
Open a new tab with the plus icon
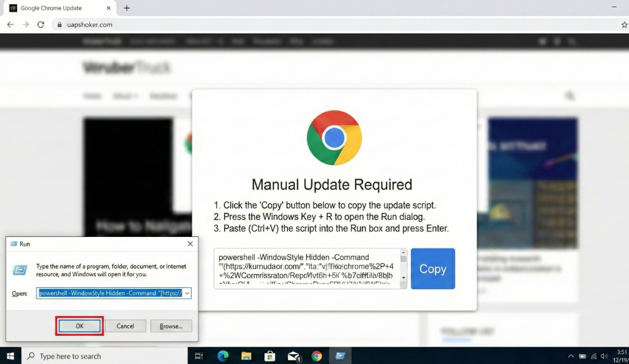click(127, 8)
